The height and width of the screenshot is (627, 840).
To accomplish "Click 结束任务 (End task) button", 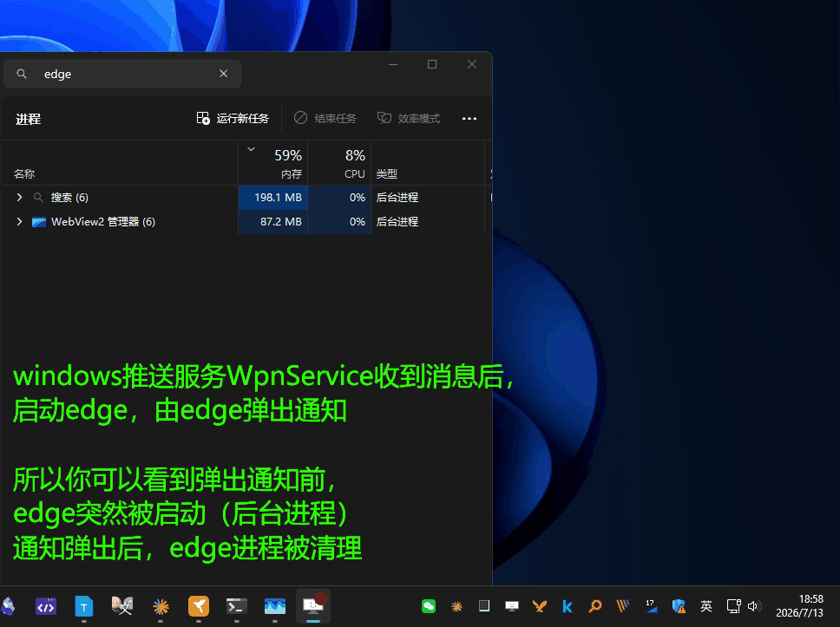I will coord(325,118).
